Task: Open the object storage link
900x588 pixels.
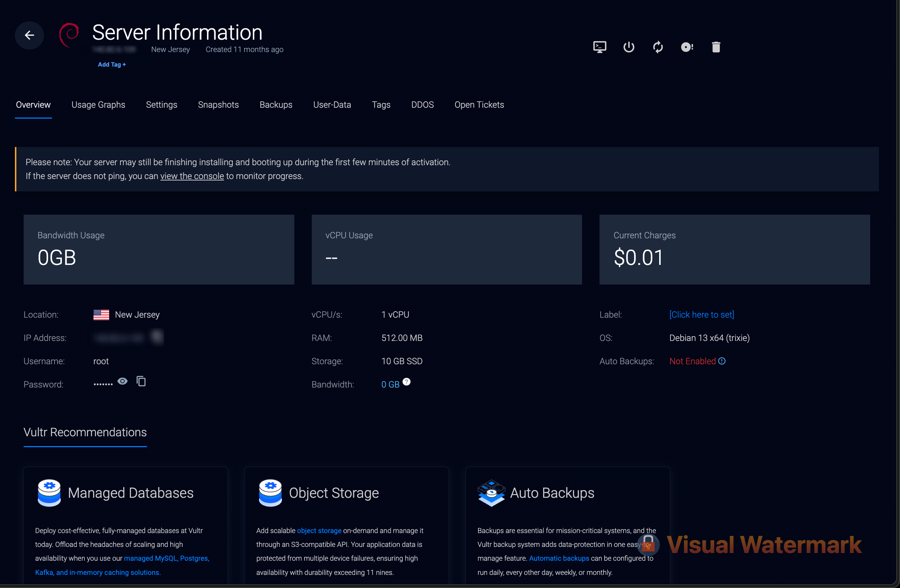Action: [319, 531]
